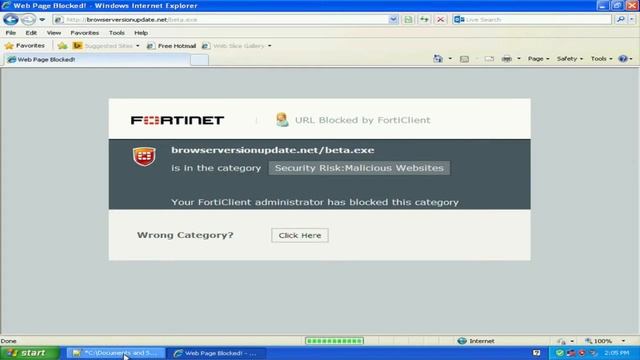
Task: Expand Web Slice Gallery dropdown arrow
Action: coord(270,46)
